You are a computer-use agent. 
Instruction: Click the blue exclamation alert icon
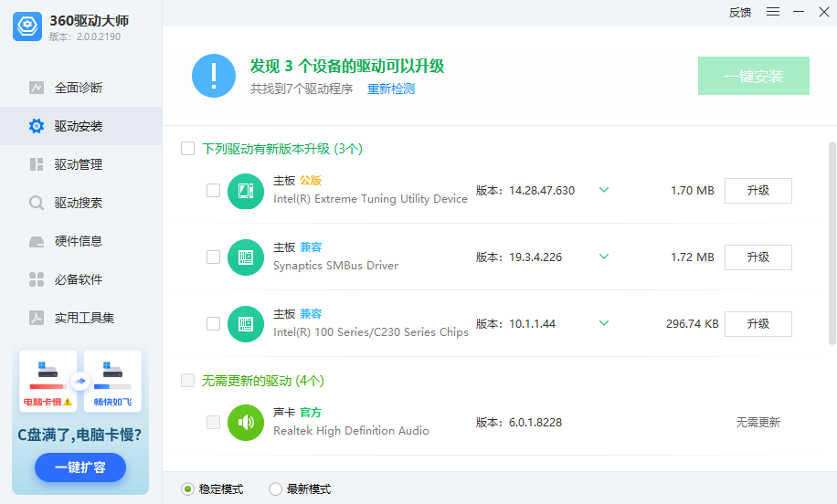tap(214, 76)
